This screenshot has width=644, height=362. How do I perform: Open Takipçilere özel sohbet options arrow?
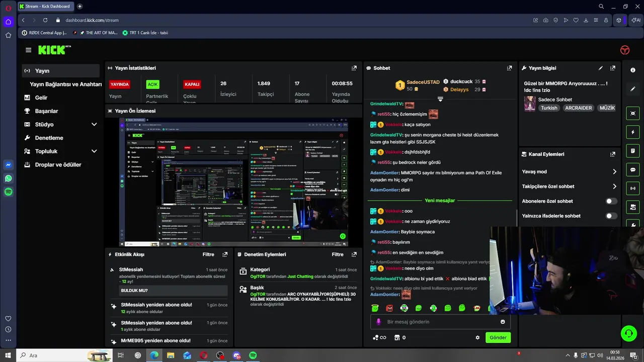[x=614, y=186]
